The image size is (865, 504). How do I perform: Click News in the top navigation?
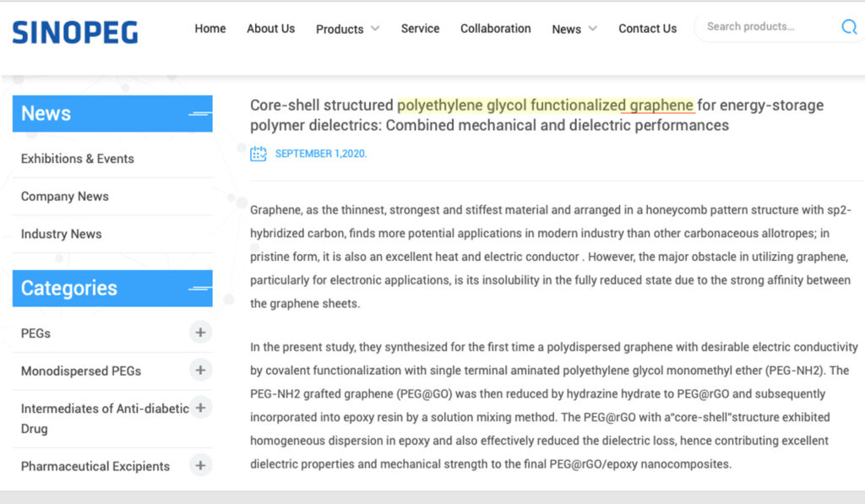pyautogui.click(x=567, y=30)
